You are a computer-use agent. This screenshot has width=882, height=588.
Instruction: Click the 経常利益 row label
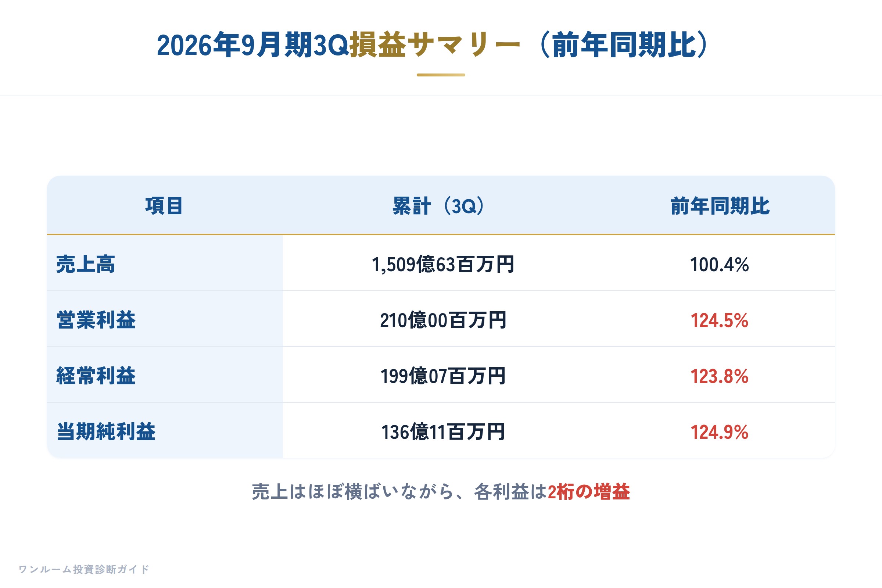(x=96, y=376)
